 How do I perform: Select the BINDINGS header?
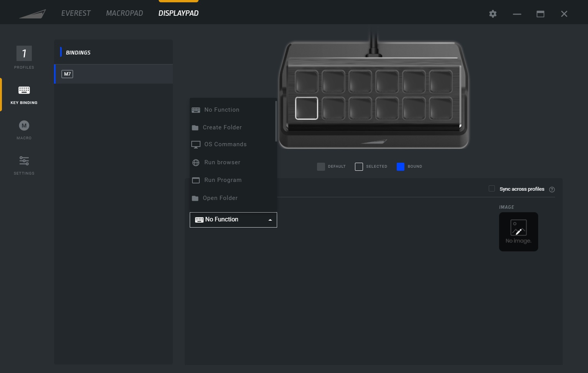tap(78, 53)
